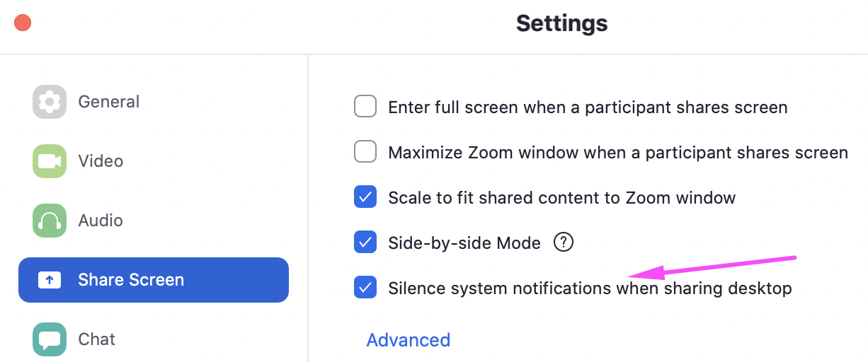Open the Chat settings tab
Image resolution: width=868 pixels, height=362 pixels.
97,339
